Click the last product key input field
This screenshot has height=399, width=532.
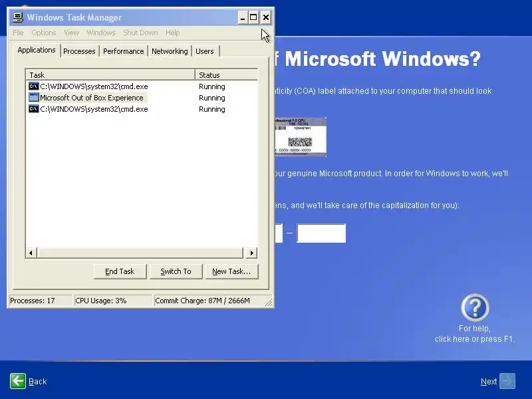coord(321,233)
